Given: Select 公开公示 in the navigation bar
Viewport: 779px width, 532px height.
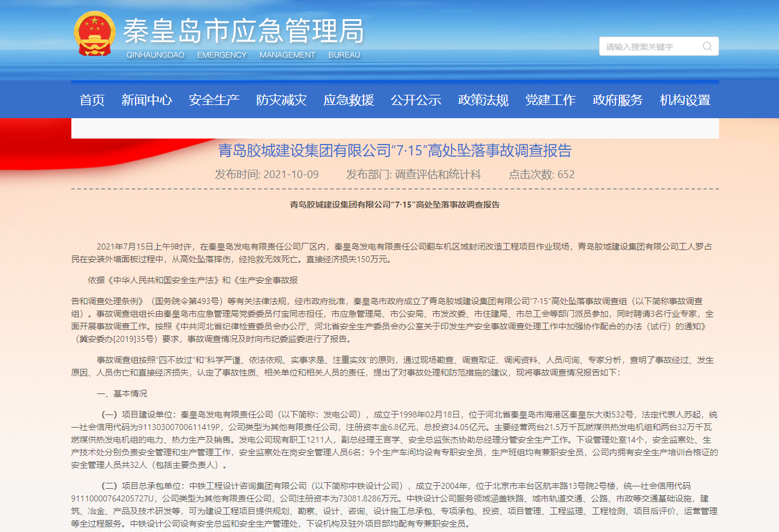Looking at the screenshot, I should click(x=416, y=100).
